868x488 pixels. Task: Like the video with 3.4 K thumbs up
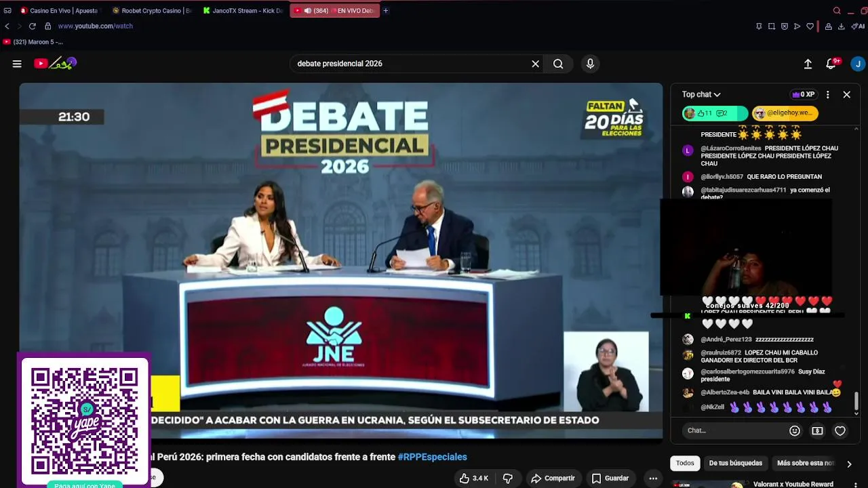click(474, 479)
